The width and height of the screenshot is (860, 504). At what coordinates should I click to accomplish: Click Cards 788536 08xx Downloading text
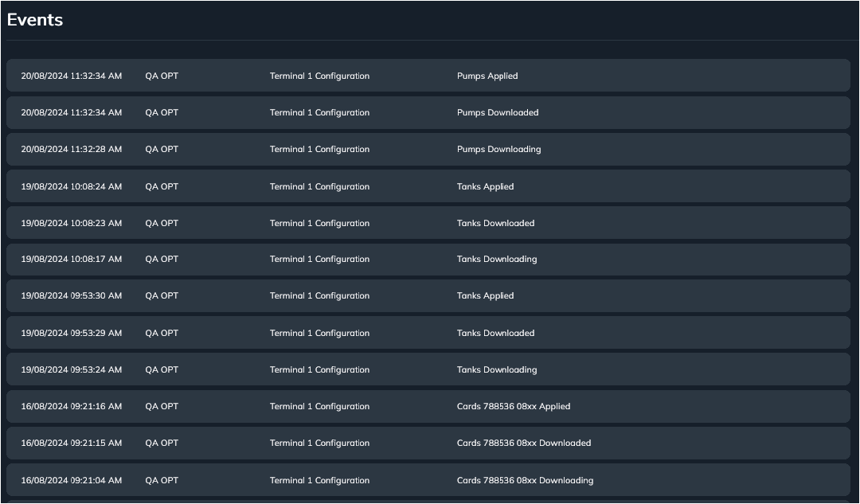point(525,480)
